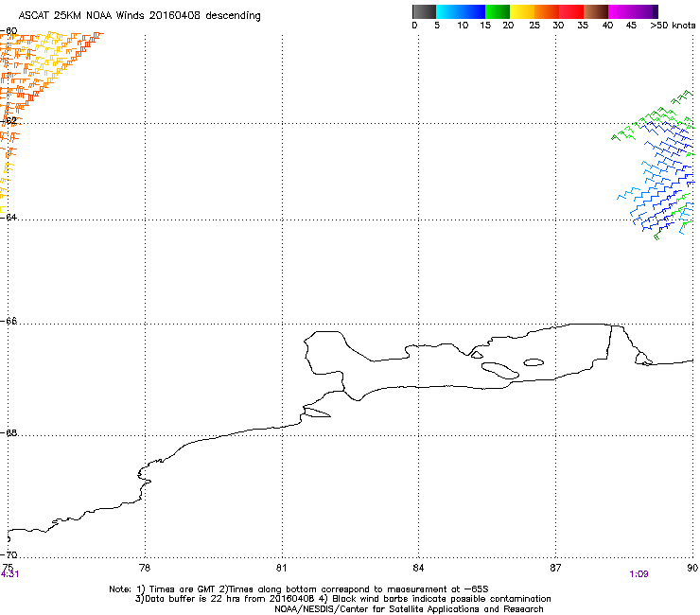Click the orange 25-30 knots legend segment
The width and height of the screenshot is (700, 615).
coord(547,11)
